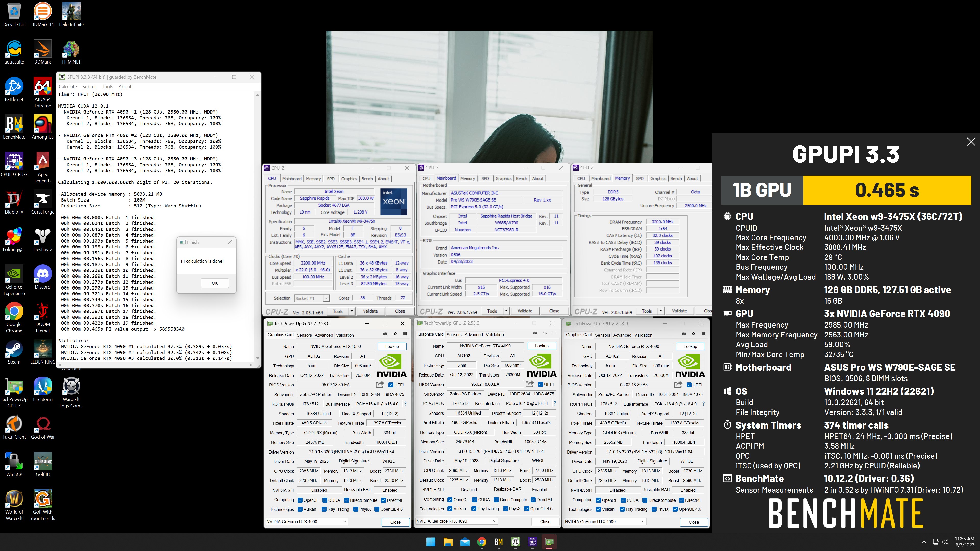The height and width of the screenshot is (551, 980).
Task: Toggle DirectCompute checkbox in second GPU-Z window
Action: 496,500
